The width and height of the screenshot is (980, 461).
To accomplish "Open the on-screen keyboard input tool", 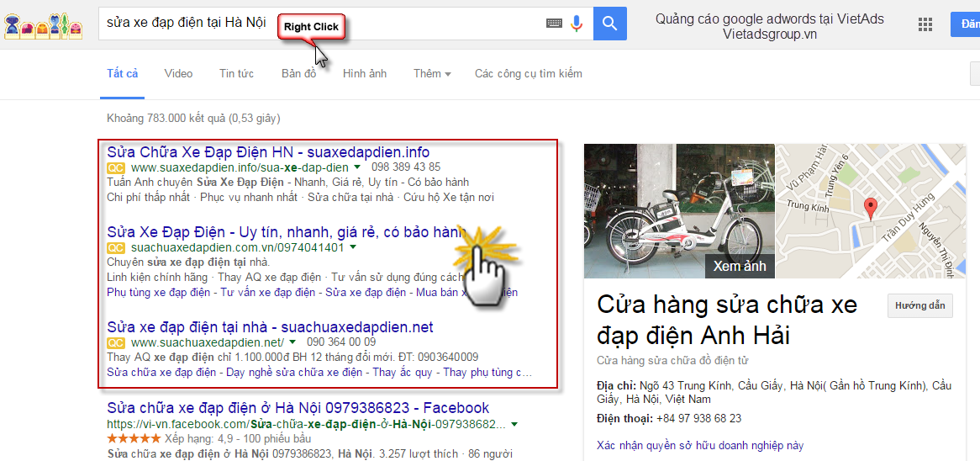I will click(x=554, y=24).
